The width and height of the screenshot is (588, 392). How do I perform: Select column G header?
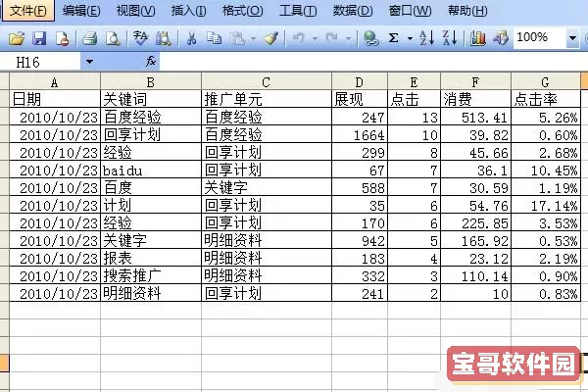(x=546, y=81)
